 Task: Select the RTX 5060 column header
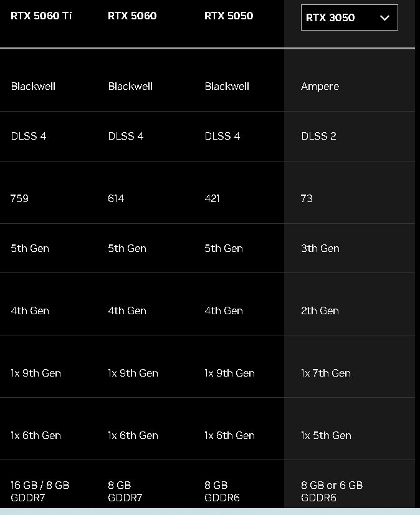(x=132, y=16)
